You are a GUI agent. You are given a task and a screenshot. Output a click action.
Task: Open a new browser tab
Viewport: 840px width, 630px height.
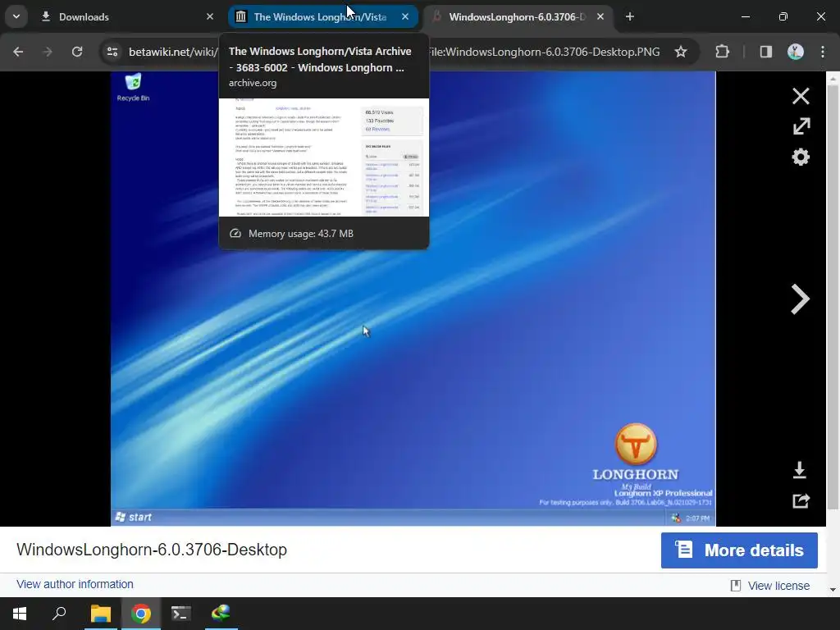tap(630, 16)
